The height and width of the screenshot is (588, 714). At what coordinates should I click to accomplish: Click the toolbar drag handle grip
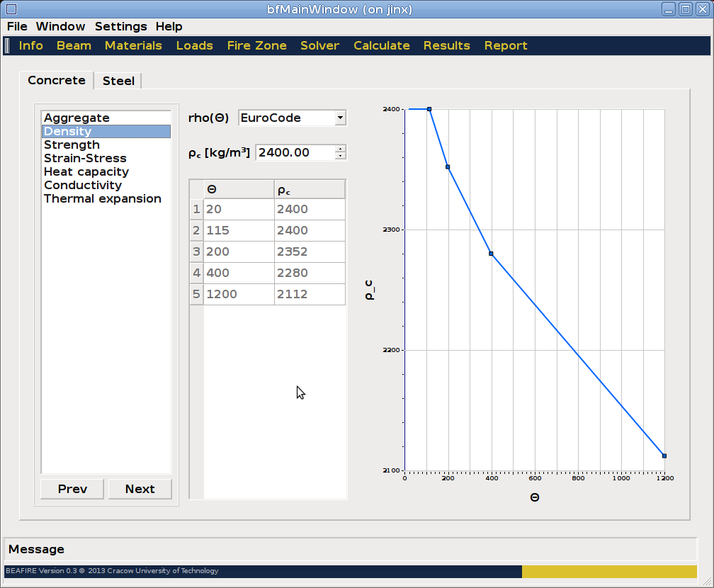tap(7, 46)
